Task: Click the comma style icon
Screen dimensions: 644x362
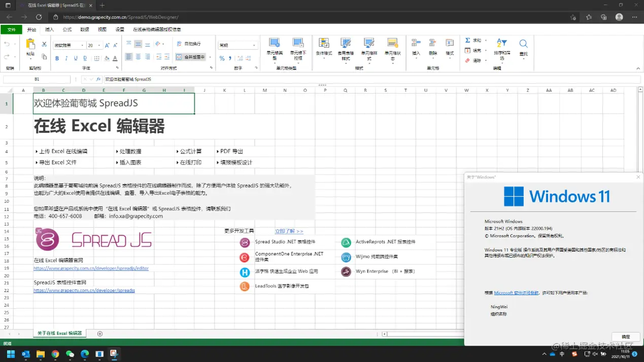Action: (230, 58)
